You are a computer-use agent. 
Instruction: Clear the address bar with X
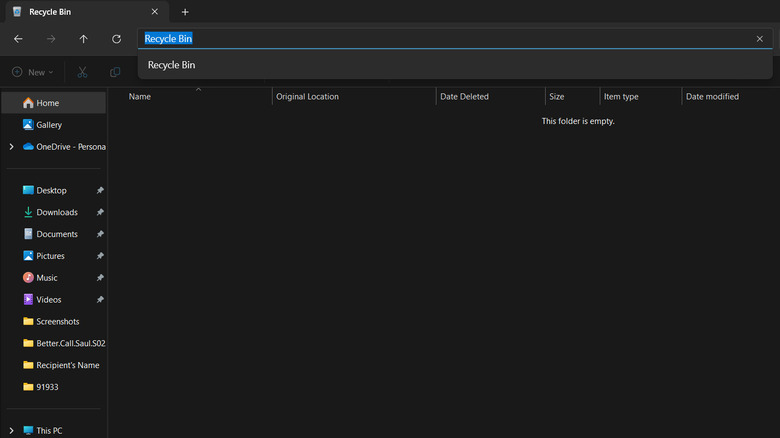click(x=759, y=39)
